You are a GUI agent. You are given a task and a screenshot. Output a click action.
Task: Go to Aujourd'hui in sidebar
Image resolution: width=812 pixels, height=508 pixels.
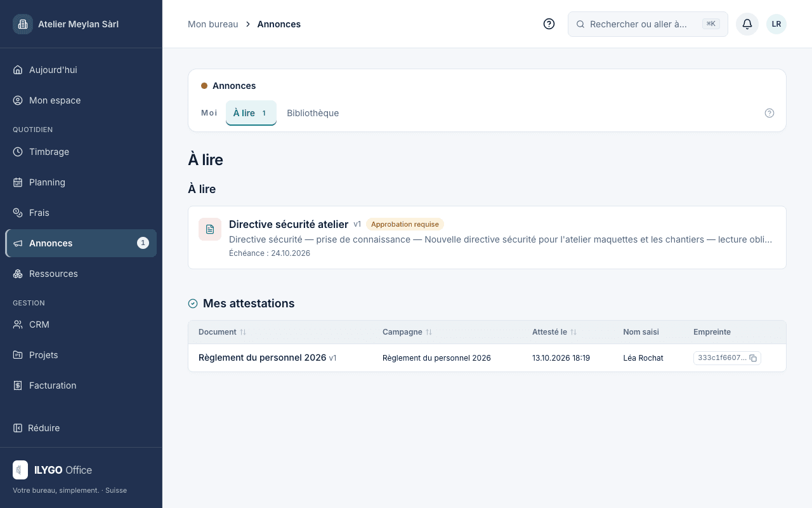click(x=81, y=70)
